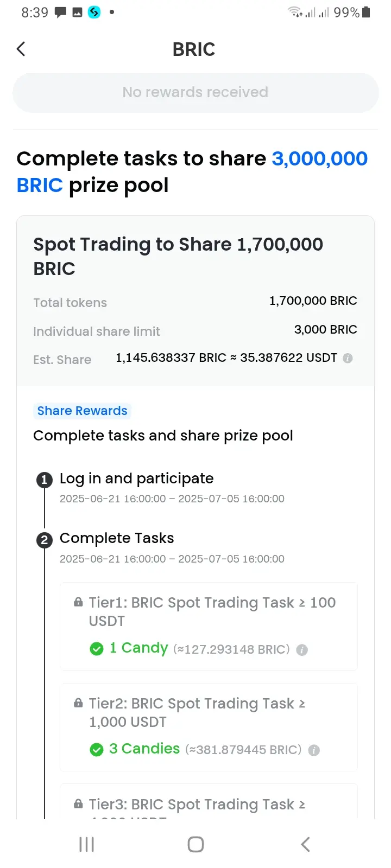Open chat notification in status bar

[x=60, y=12]
